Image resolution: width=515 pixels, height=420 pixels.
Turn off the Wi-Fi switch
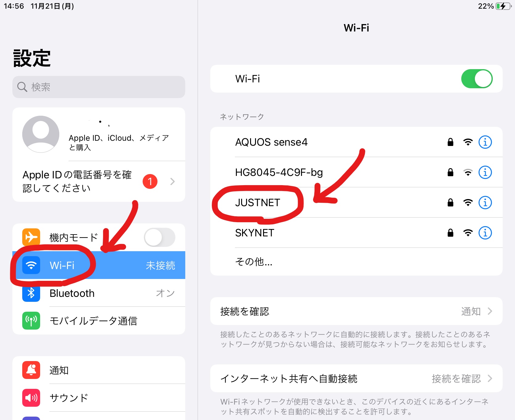tap(477, 79)
